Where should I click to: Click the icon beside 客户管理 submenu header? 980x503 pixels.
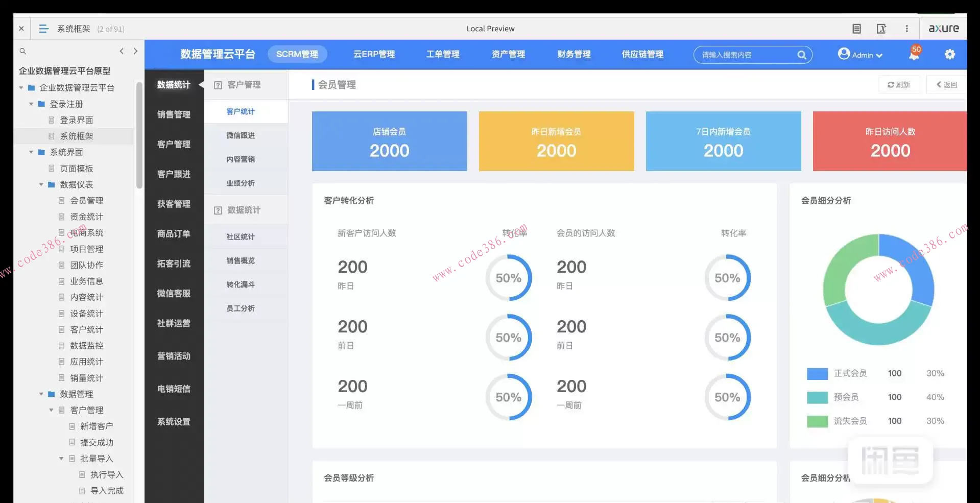(x=218, y=85)
